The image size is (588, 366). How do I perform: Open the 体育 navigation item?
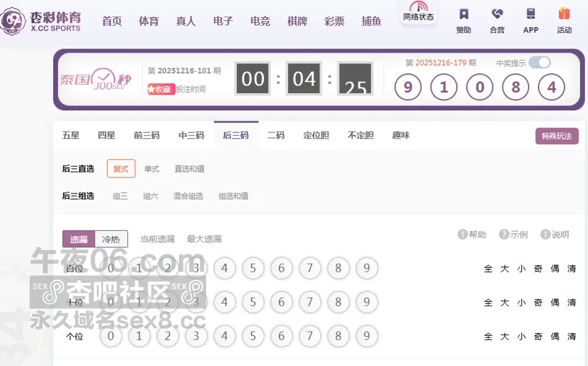point(149,21)
